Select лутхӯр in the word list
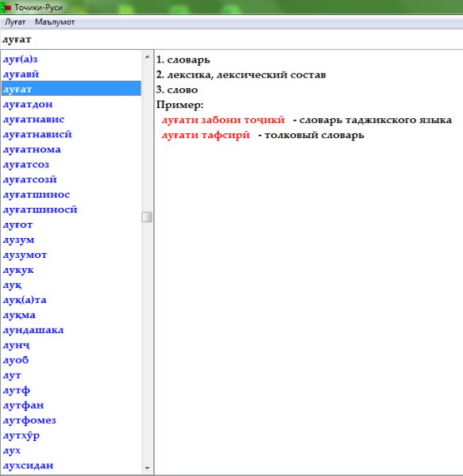Screen dimensions: 463x476 (x=21, y=436)
